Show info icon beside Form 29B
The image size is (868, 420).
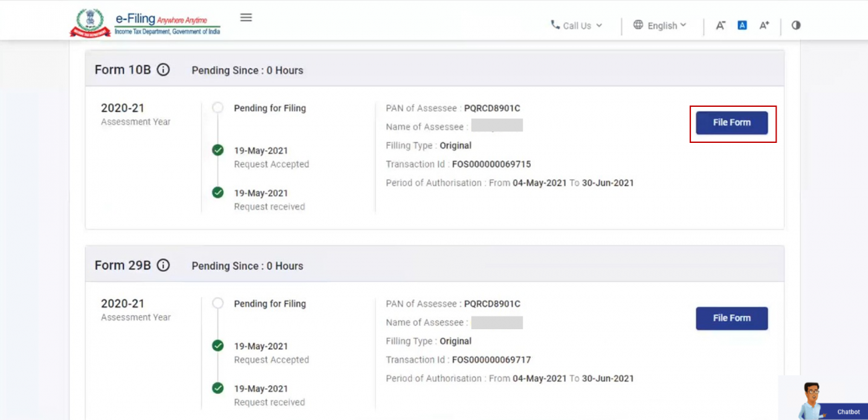click(x=163, y=266)
